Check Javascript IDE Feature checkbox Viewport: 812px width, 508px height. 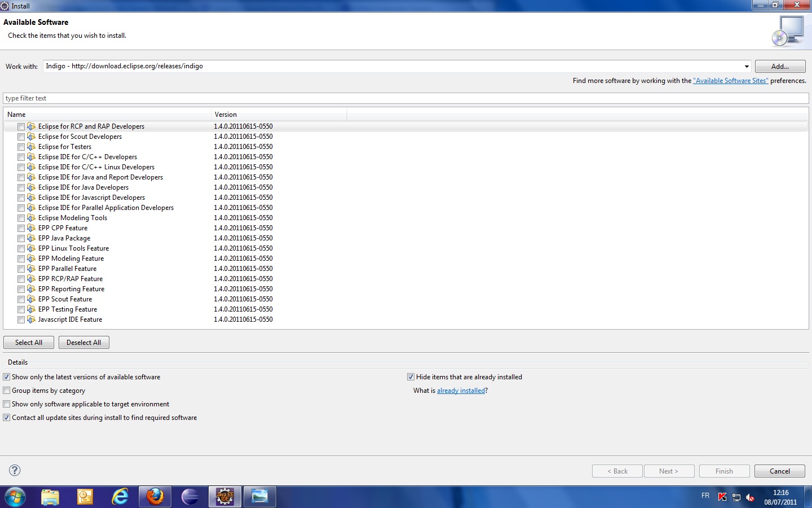tap(21, 319)
